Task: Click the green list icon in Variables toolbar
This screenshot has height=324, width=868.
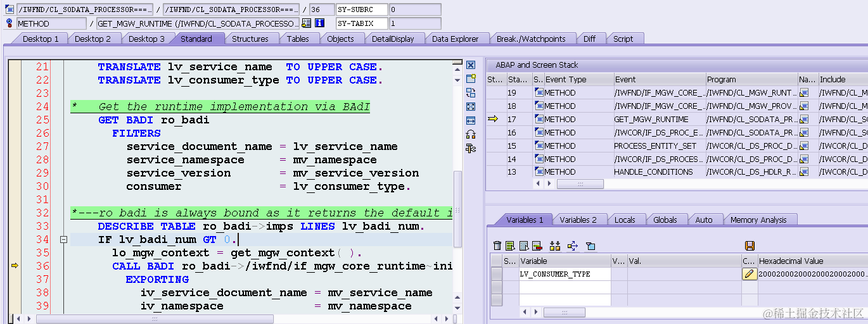Action: 510,246
